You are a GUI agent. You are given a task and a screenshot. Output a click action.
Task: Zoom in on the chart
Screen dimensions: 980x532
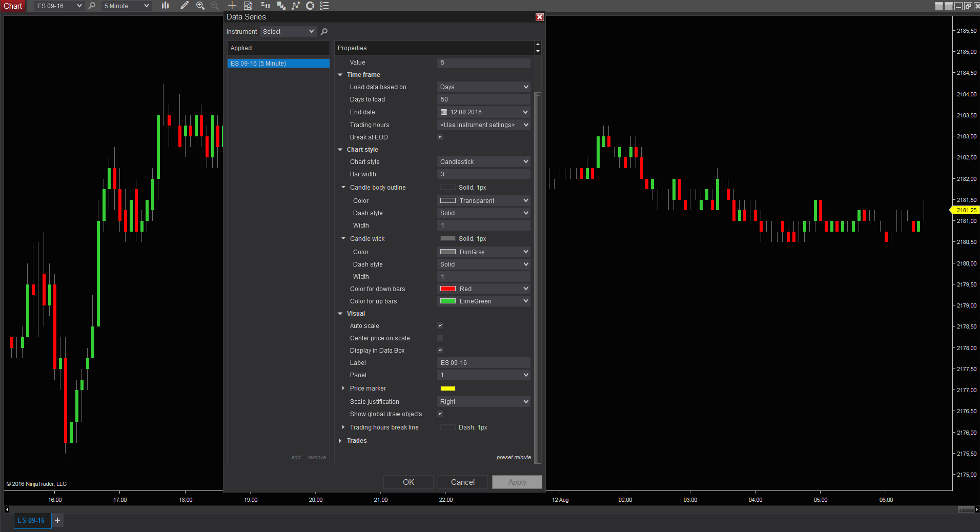(x=200, y=6)
